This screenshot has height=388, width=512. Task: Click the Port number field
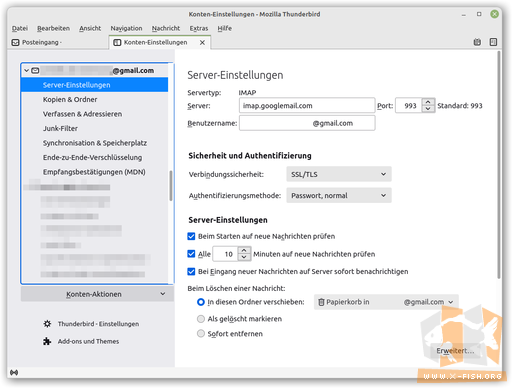click(x=409, y=106)
